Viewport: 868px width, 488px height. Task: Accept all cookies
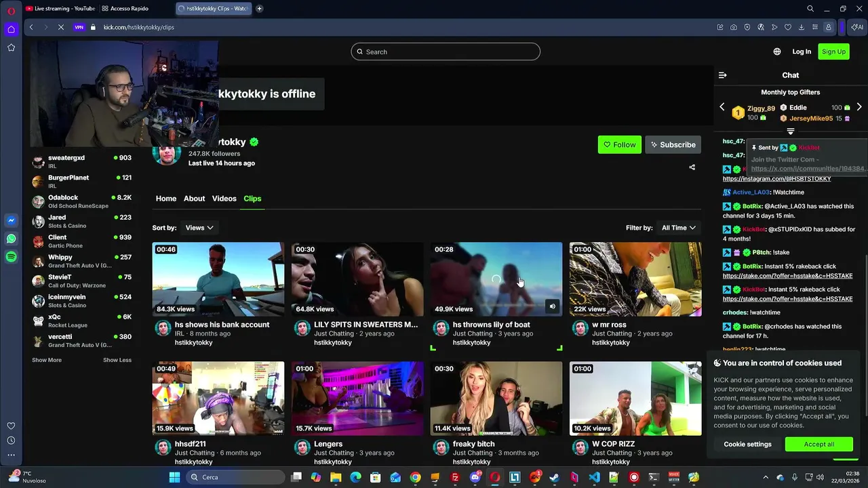pyautogui.click(x=819, y=445)
